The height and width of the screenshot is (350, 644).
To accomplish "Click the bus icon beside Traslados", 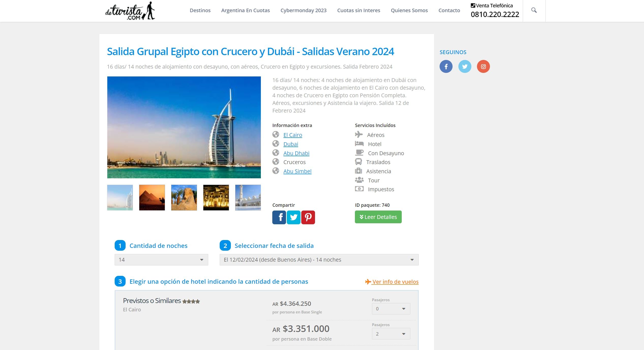I will pyautogui.click(x=358, y=162).
